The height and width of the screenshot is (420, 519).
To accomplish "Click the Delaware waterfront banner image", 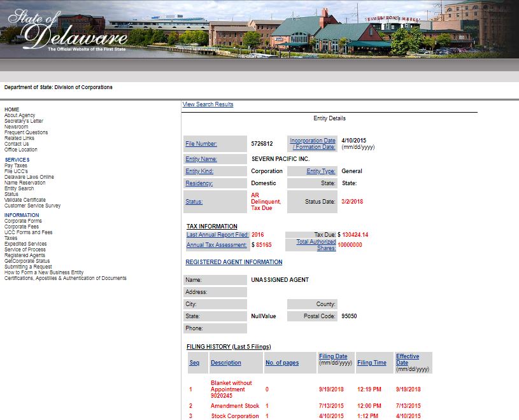I will coord(331,29).
